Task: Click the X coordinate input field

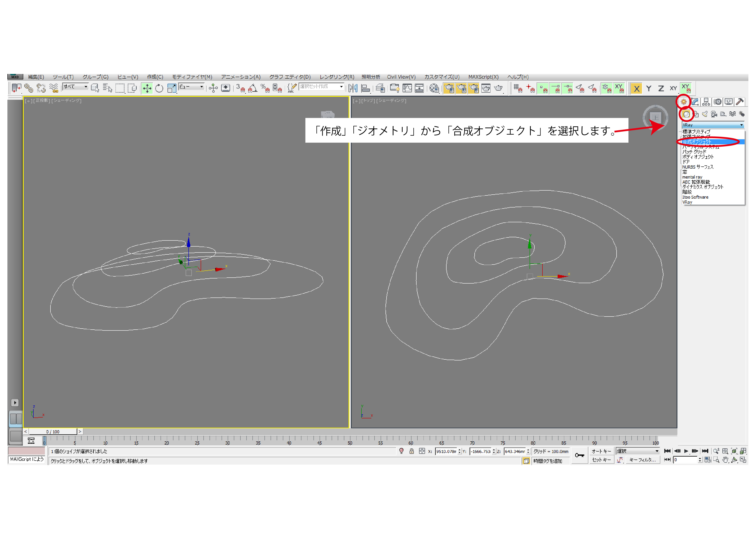Action: 446,451
